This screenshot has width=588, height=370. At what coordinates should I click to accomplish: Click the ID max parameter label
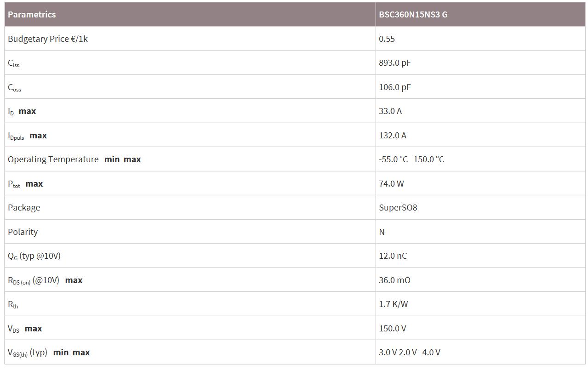click(22, 111)
